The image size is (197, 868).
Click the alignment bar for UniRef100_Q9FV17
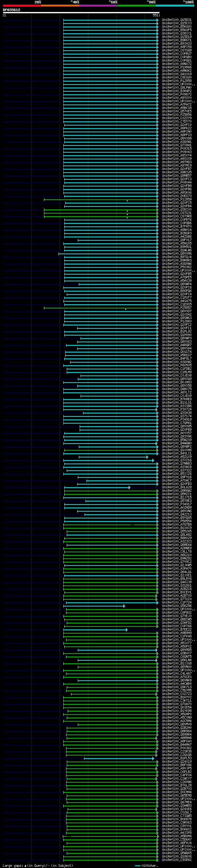[x=118, y=240]
